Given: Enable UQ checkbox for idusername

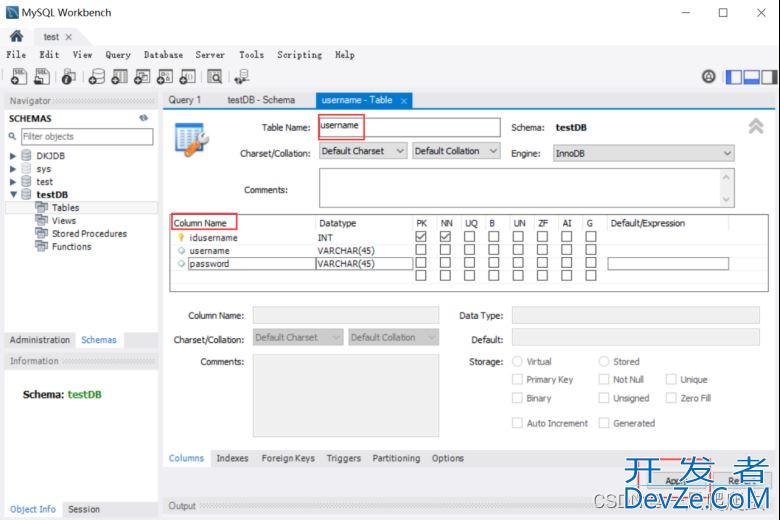Looking at the screenshot, I should click(469, 237).
